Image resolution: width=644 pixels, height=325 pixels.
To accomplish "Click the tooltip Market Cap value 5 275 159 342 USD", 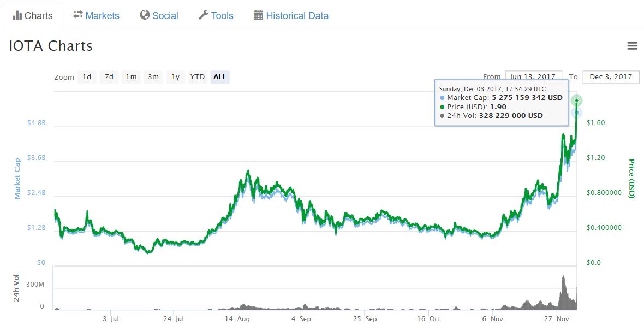I will click(527, 98).
